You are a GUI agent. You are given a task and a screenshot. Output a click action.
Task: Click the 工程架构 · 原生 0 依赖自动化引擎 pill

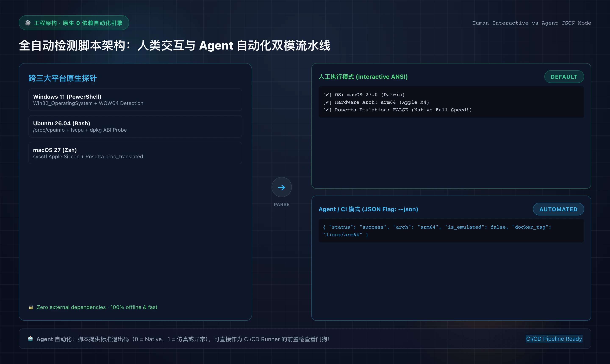pyautogui.click(x=74, y=23)
